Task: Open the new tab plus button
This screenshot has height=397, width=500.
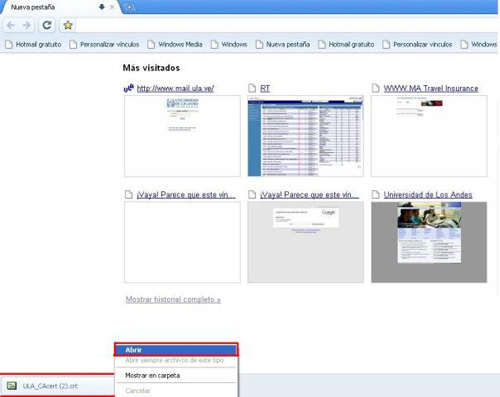Action: pos(129,7)
